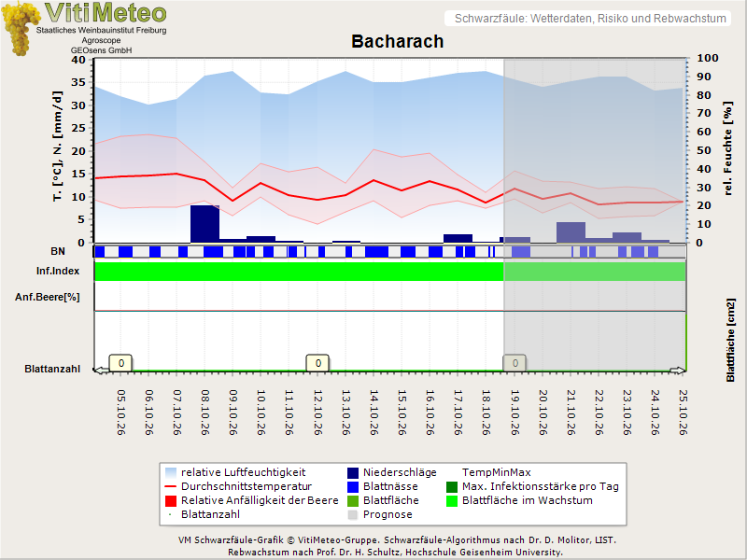Click the tall precipitation bar on 08.10.26

[204, 224]
